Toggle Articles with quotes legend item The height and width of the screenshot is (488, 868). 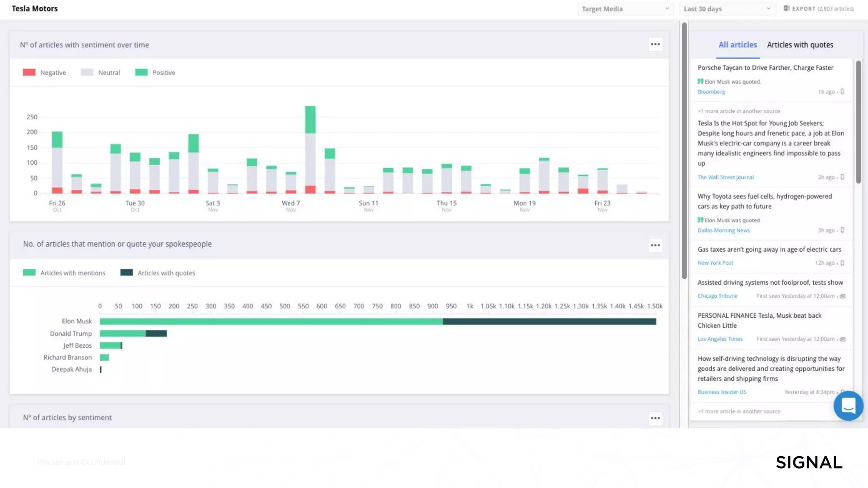coord(158,273)
